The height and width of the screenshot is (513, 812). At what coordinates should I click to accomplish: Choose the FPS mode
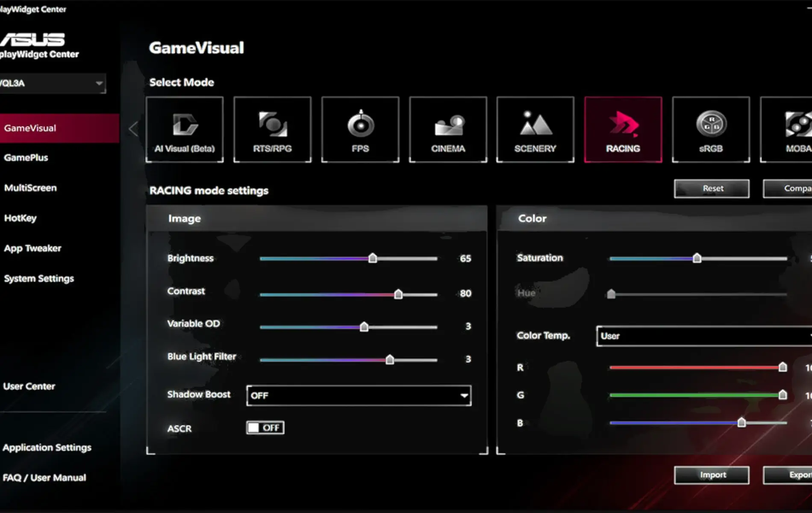(360, 130)
